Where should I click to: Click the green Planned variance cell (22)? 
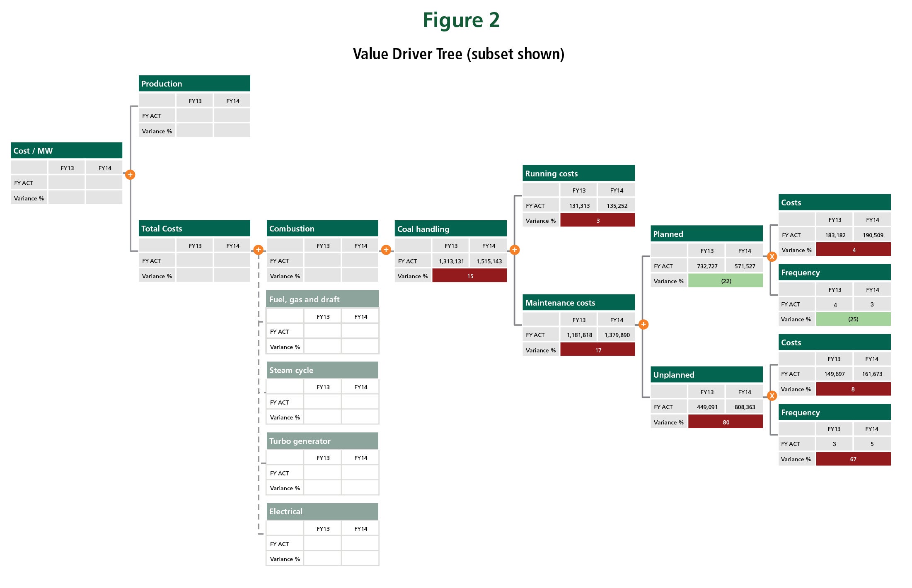tap(725, 281)
